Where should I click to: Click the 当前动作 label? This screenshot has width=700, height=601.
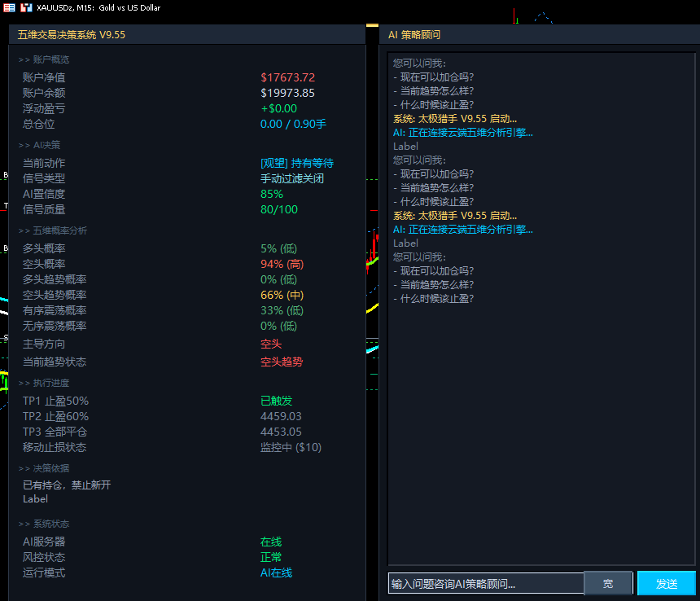pos(44,163)
